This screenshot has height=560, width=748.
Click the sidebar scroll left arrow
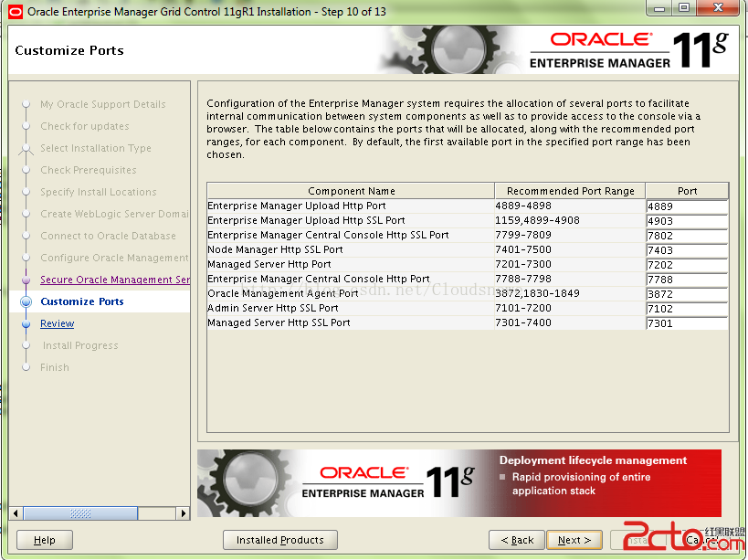[x=16, y=513]
